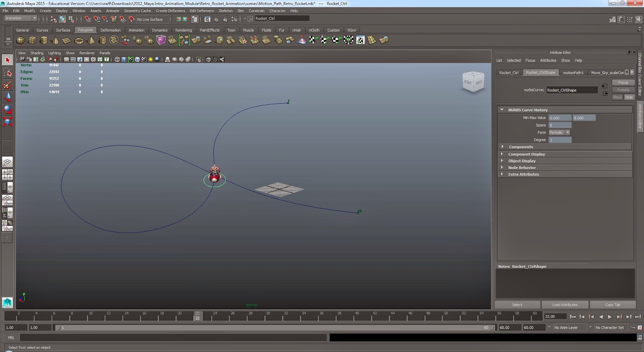Click the Load Attributes button
This screenshot has height=352, width=644.
tap(565, 305)
